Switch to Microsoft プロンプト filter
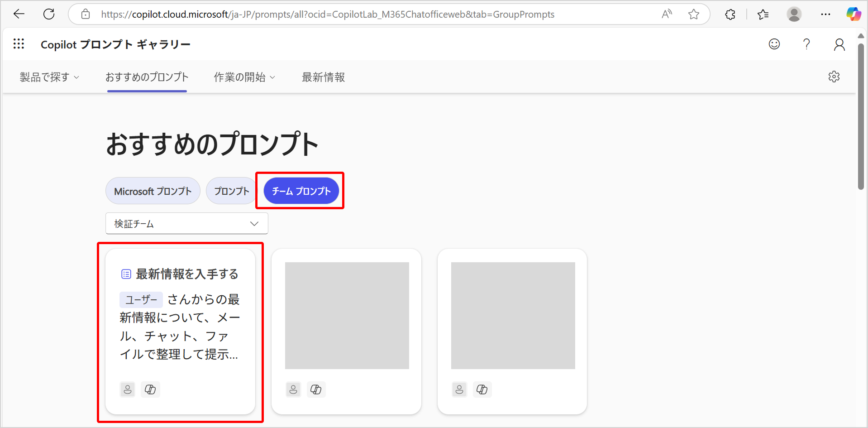 [x=153, y=191]
